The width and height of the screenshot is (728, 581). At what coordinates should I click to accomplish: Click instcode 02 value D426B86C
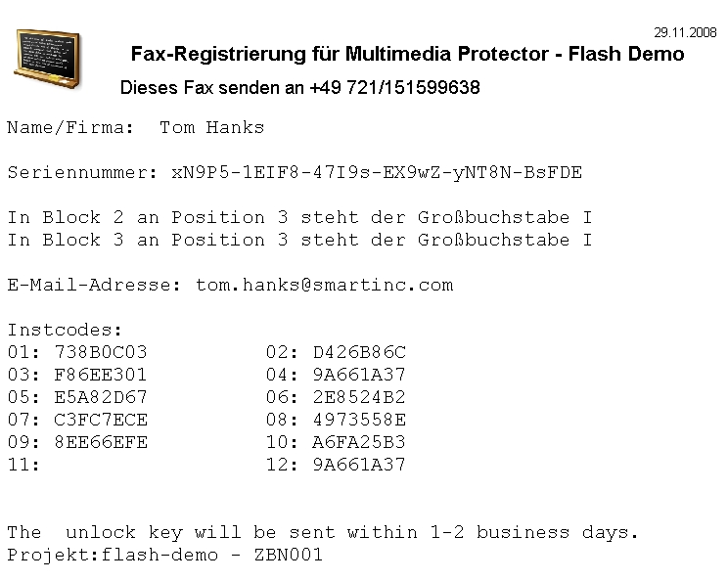[359, 352]
